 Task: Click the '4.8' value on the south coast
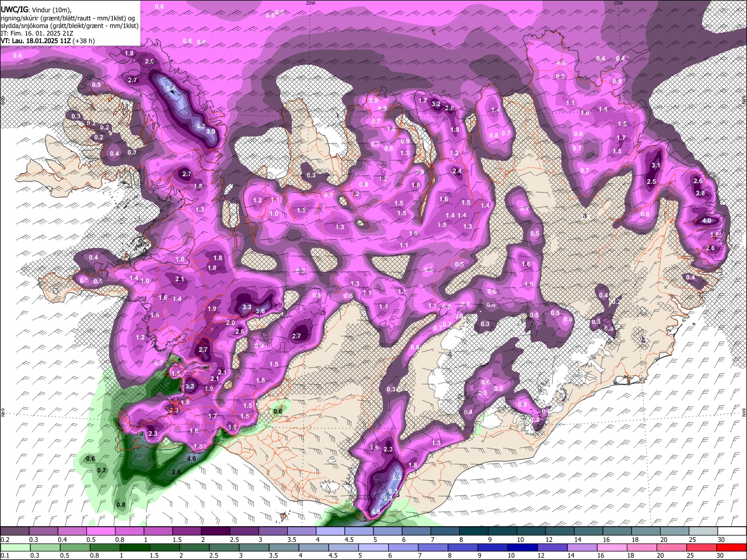376,512
